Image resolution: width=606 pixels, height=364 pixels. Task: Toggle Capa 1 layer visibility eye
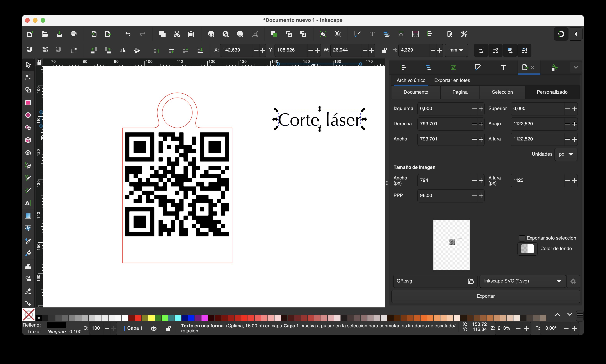click(154, 328)
